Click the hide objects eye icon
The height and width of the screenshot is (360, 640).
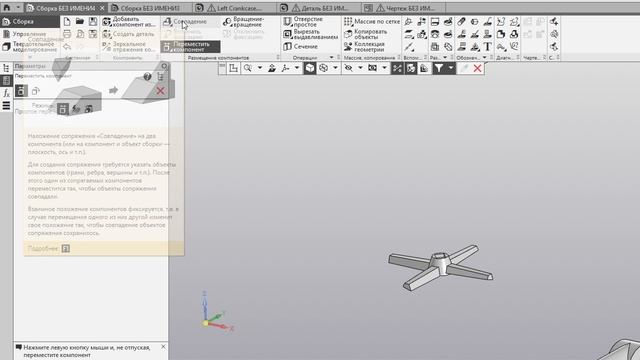pos(349,68)
